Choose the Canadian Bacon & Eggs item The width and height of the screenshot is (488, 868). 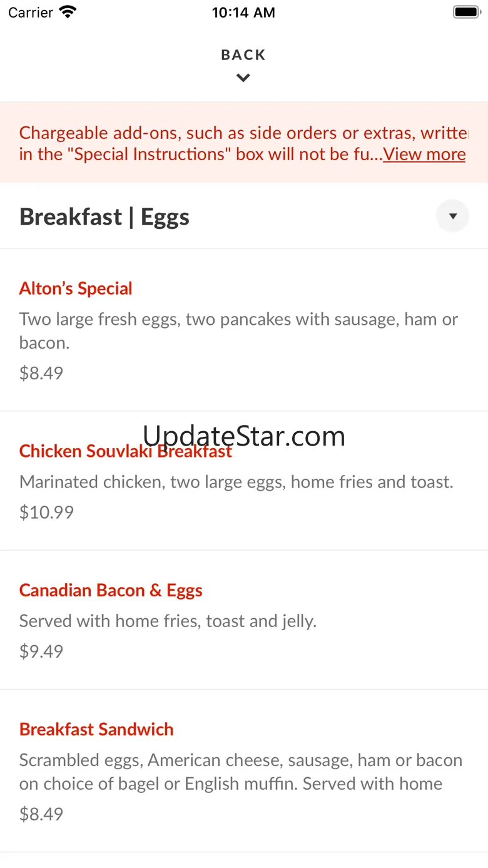click(x=111, y=590)
